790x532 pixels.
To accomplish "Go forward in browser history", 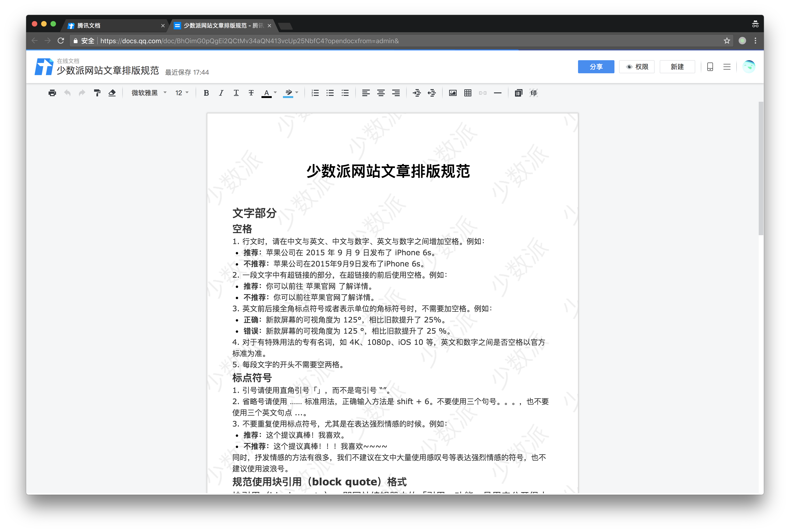I will (48, 41).
